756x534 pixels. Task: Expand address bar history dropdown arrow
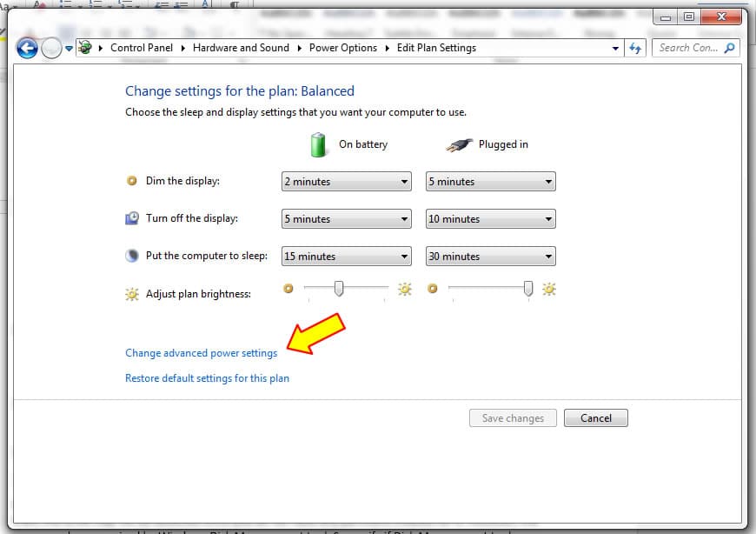(x=616, y=49)
